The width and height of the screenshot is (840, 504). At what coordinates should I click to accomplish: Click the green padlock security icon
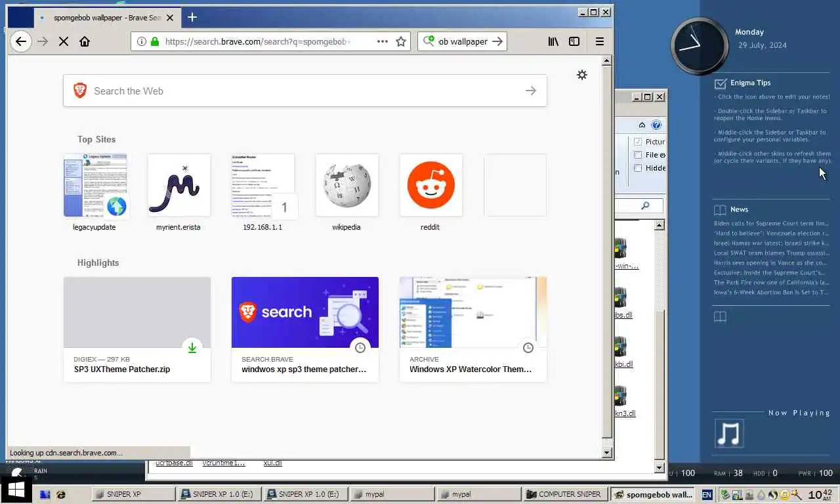tap(155, 41)
